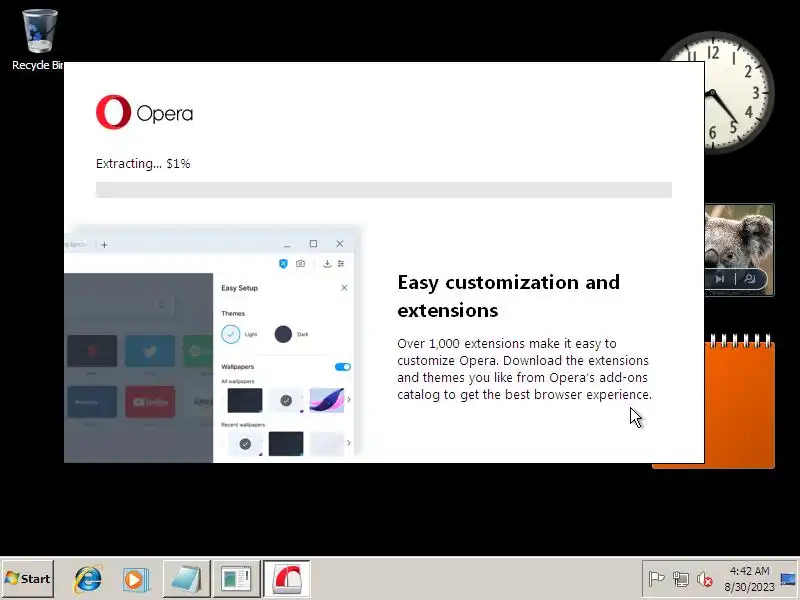This screenshot has width=800, height=600.
Task: Click the blue Twitter speed dial tile
Action: pyautogui.click(x=150, y=351)
